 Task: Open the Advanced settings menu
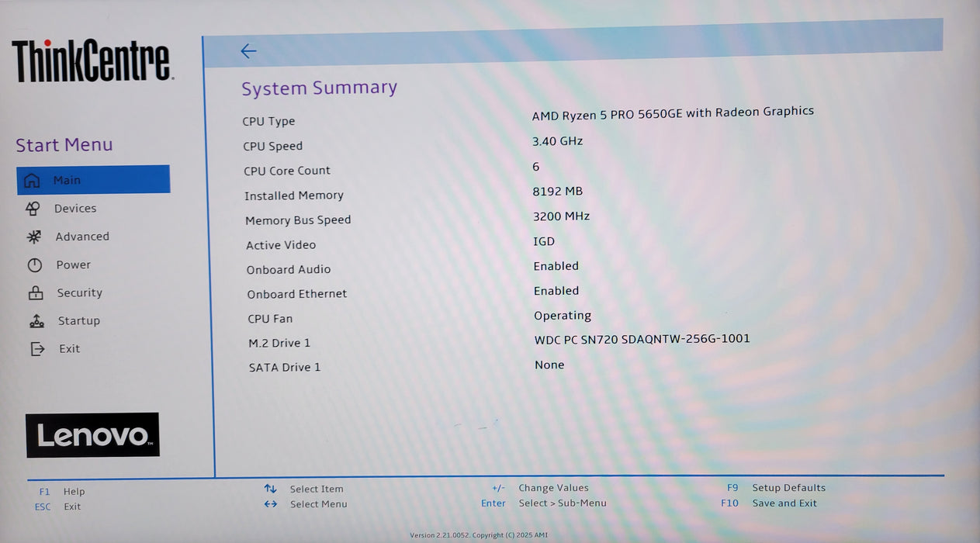tap(82, 237)
